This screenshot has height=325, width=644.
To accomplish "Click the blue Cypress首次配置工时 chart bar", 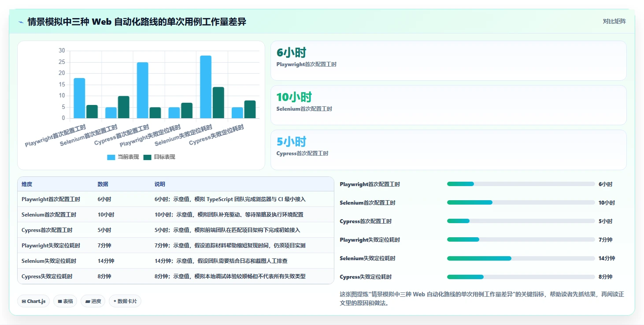I will [142, 90].
